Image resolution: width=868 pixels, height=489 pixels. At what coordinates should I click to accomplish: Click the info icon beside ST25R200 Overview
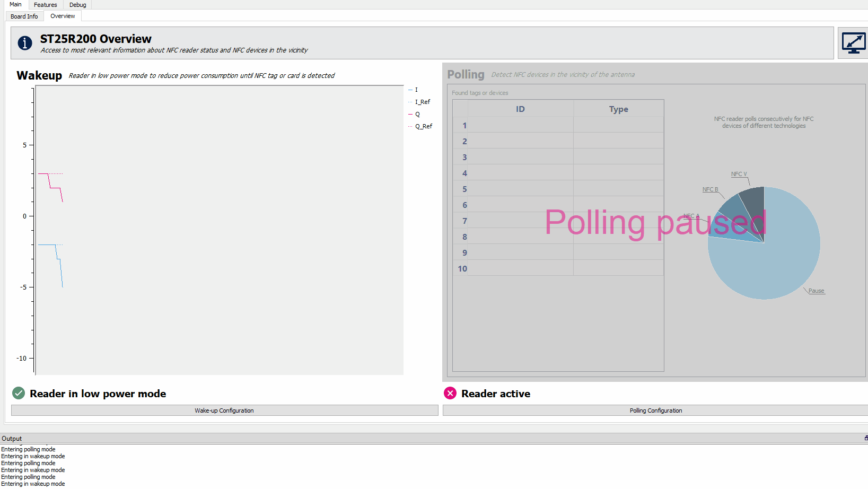[25, 43]
